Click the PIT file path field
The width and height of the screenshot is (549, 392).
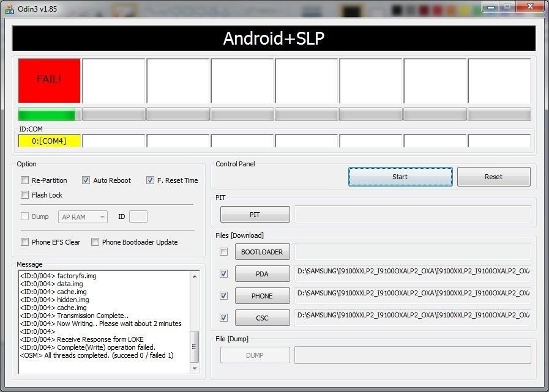click(x=413, y=214)
